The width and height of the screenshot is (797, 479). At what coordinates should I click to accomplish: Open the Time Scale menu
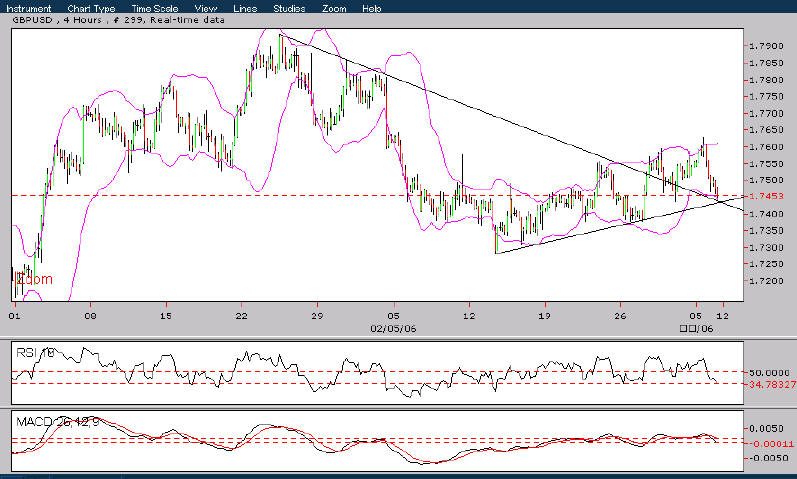(155, 8)
